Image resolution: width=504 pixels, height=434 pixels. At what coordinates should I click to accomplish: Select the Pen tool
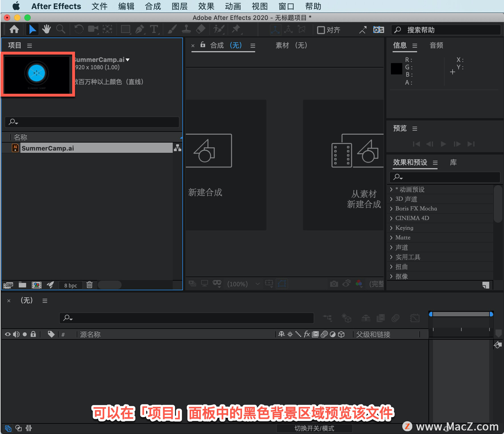pyautogui.click(x=140, y=29)
